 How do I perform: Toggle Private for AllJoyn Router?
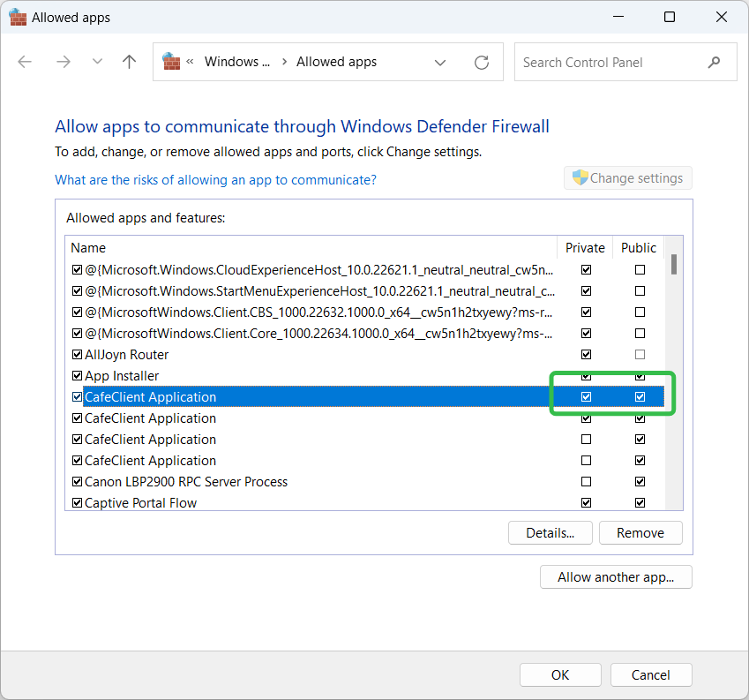[x=586, y=355]
